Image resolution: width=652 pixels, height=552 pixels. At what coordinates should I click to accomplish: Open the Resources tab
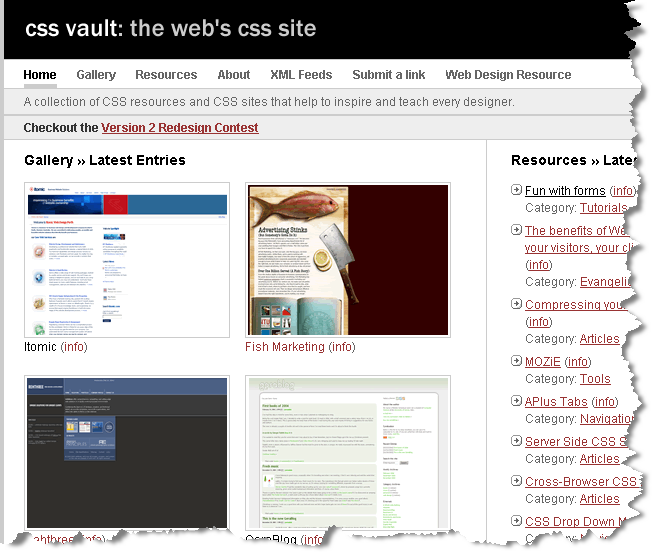[166, 75]
